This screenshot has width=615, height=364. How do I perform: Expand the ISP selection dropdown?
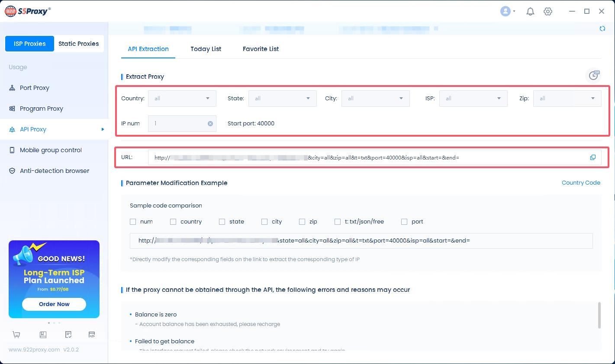473,98
